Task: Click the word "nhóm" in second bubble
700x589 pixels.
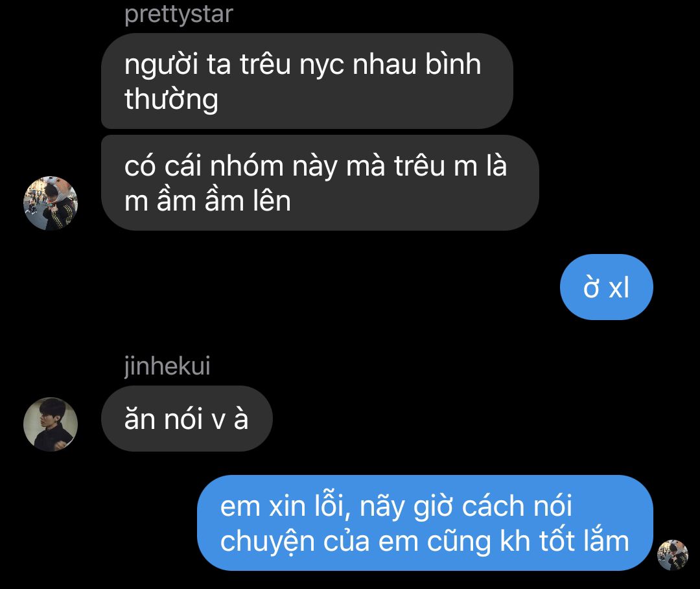Action: click(x=246, y=166)
